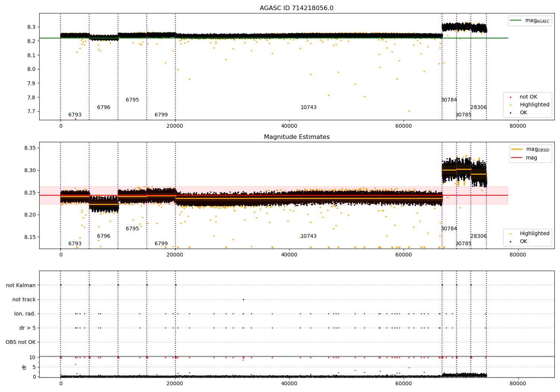Image resolution: width=560 pixels, height=392 pixels.
Task: Click the "not track" axis label
Action: [24, 300]
